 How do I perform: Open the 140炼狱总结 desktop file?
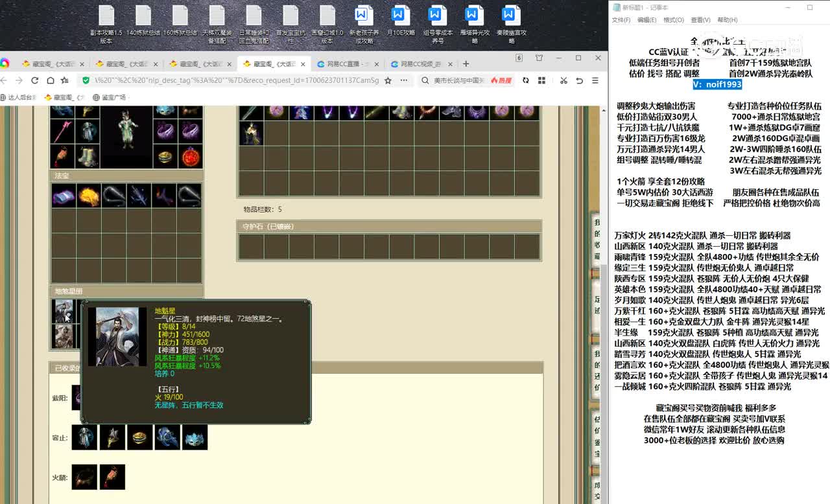[143, 21]
